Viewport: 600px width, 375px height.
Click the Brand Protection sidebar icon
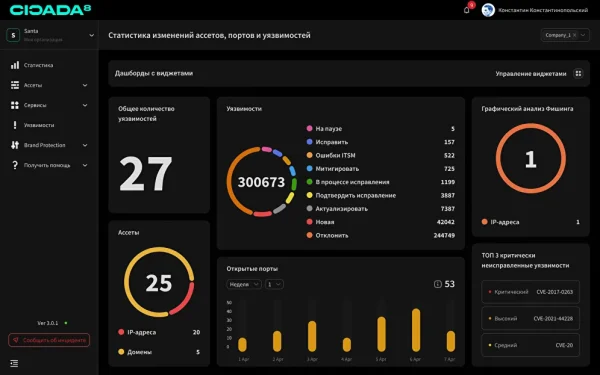point(15,145)
